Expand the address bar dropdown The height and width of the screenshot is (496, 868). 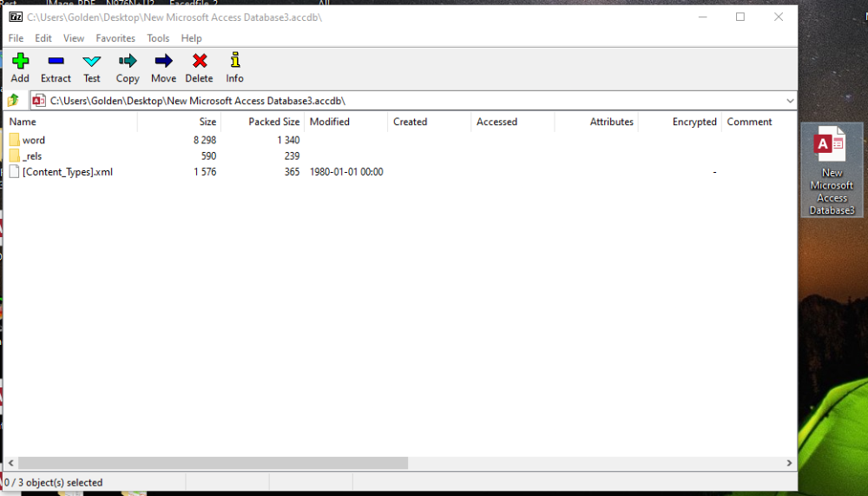(790, 101)
